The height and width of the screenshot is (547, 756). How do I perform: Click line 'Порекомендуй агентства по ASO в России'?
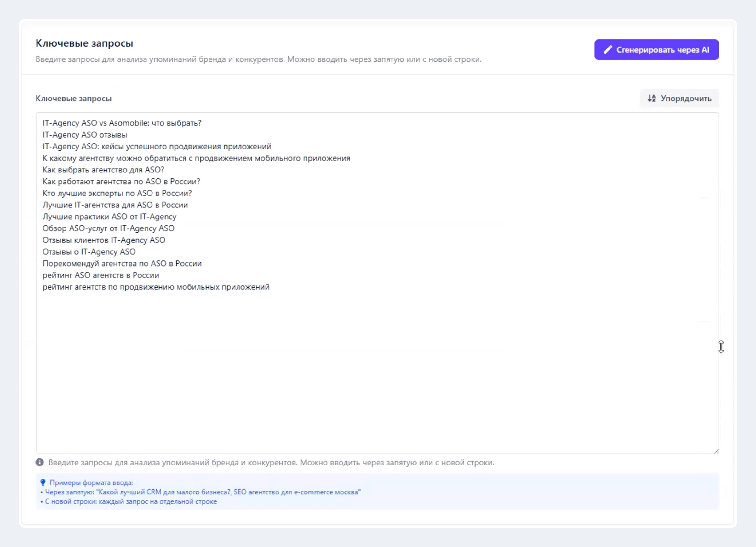point(122,263)
